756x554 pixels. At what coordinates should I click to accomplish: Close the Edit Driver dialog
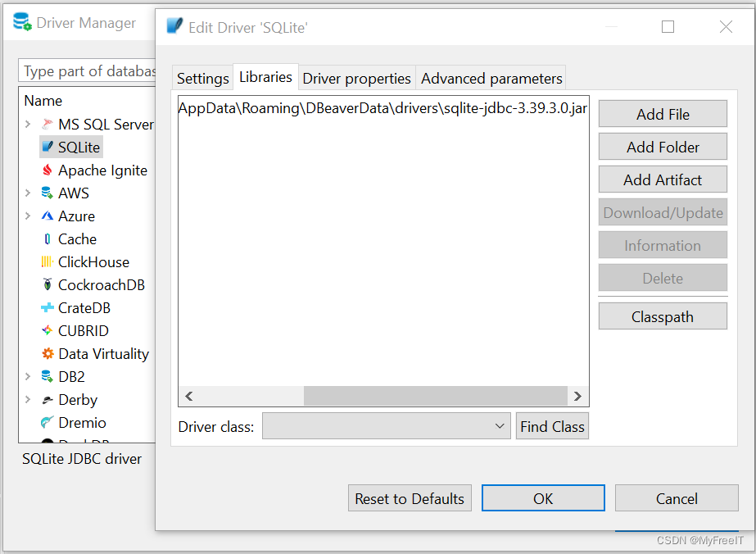(726, 26)
